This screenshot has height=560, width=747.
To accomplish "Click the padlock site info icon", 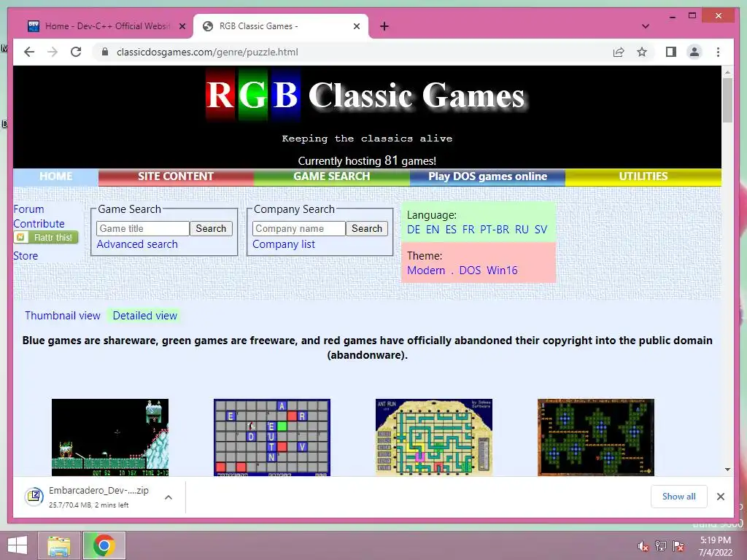I will pos(105,52).
